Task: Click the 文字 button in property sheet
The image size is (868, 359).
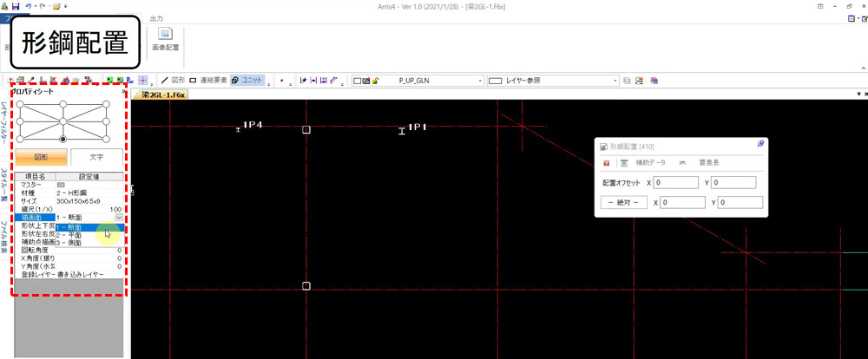Action: pos(95,157)
